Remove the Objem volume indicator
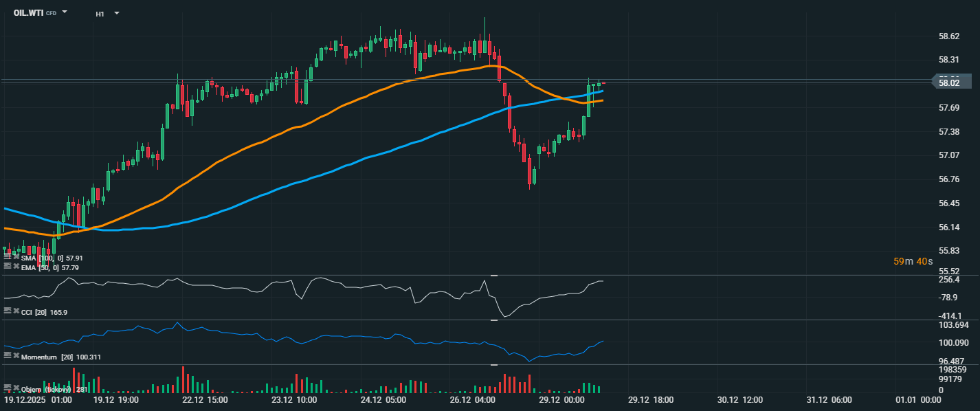Screen dimensions: 980x411 click(16, 388)
